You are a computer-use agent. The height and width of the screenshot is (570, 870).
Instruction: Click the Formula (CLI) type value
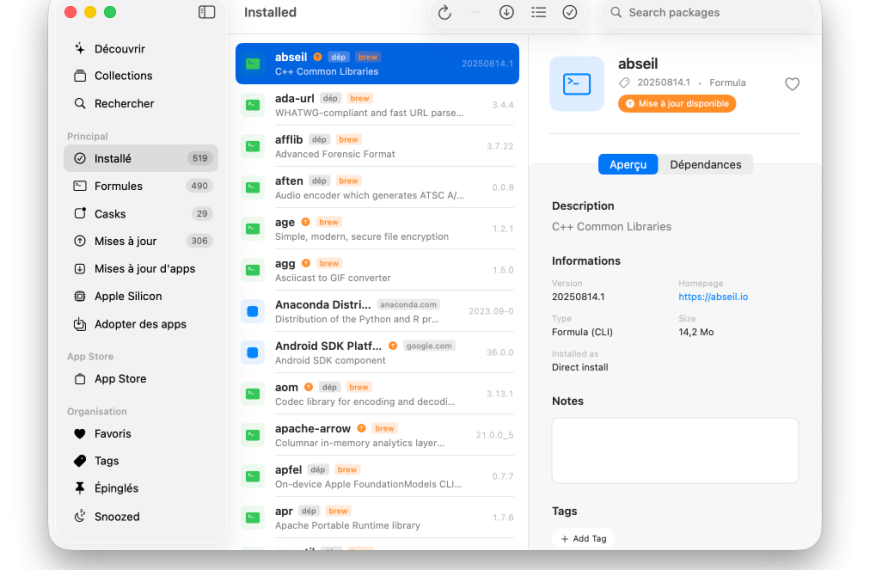pos(582,332)
